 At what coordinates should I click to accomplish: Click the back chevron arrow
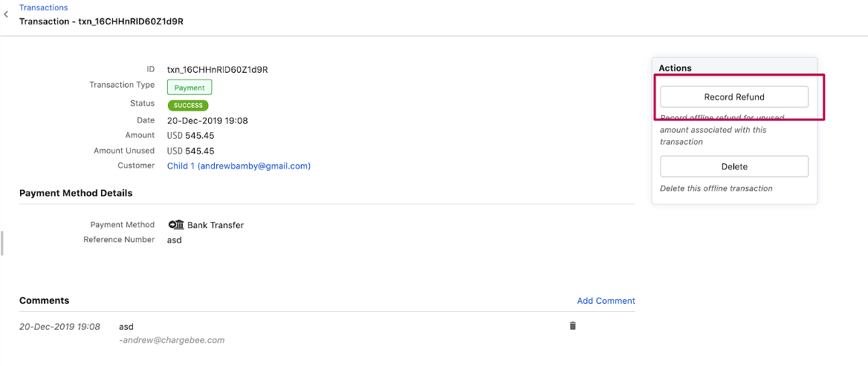[x=6, y=14]
